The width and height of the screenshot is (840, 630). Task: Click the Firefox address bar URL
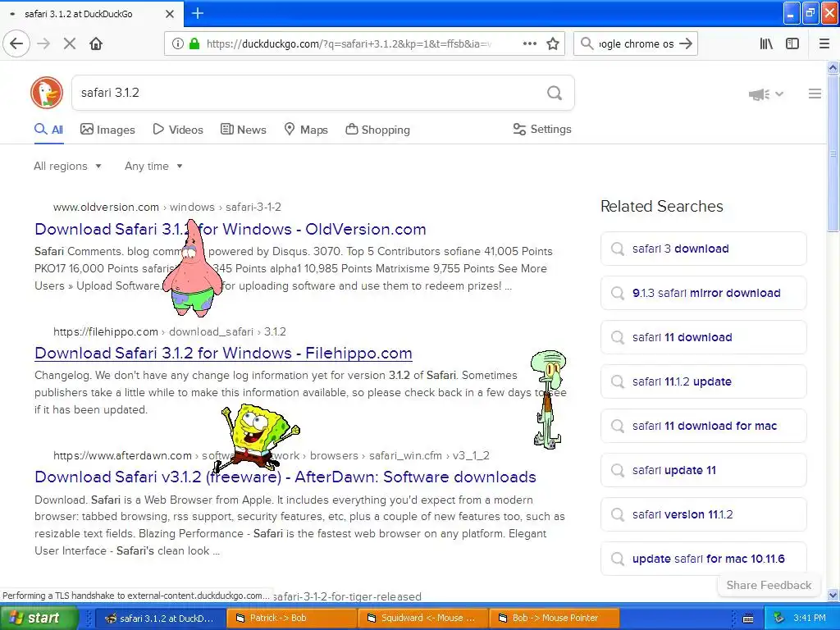point(349,44)
